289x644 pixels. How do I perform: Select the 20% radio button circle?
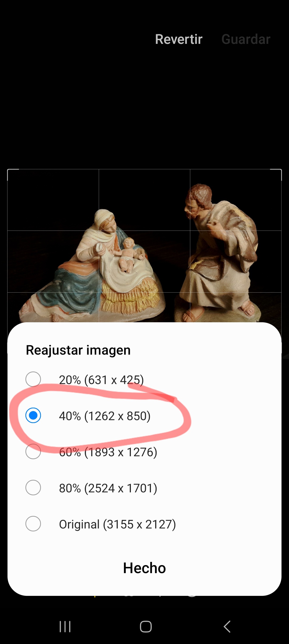(x=33, y=379)
